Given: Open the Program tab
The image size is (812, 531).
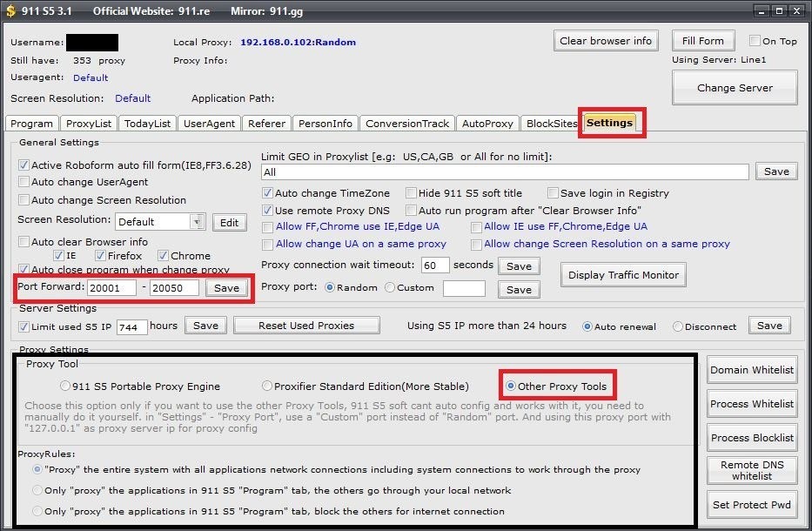Looking at the screenshot, I should (x=31, y=124).
